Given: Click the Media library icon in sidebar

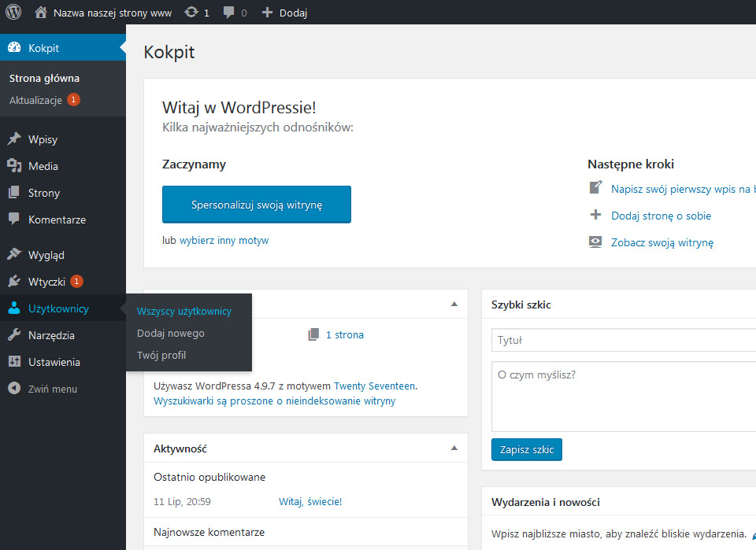Looking at the screenshot, I should click(14, 166).
